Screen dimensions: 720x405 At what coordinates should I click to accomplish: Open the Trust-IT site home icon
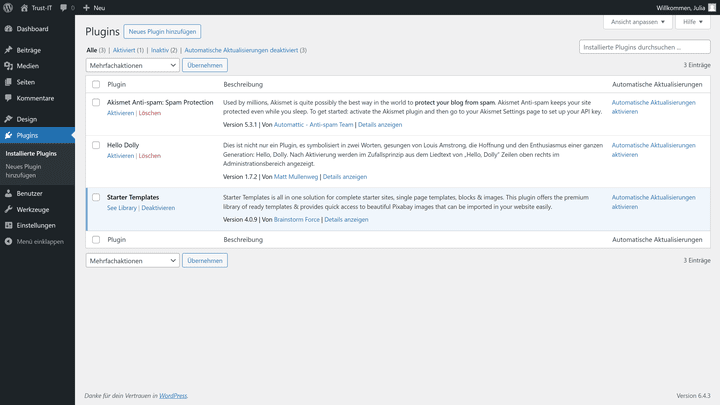(x=24, y=7)
